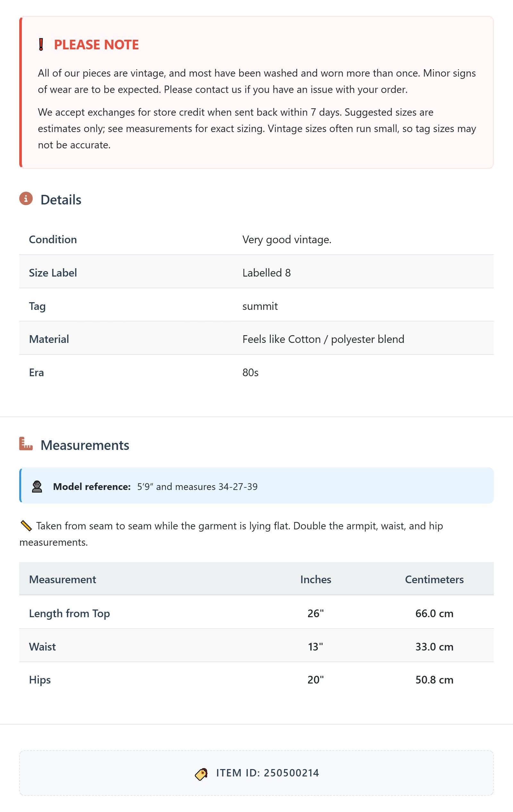Click the yellow measuring ruler emoji
Screen dimensions: 513x812
(x=26, y=526)
